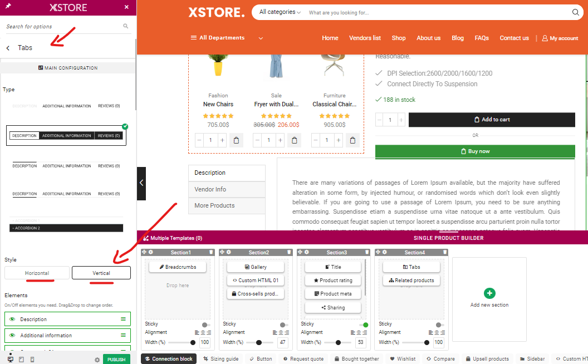Switch to tablet preview mode
Image resolution: width=588 pixels, height=364 pixels.
21,360
